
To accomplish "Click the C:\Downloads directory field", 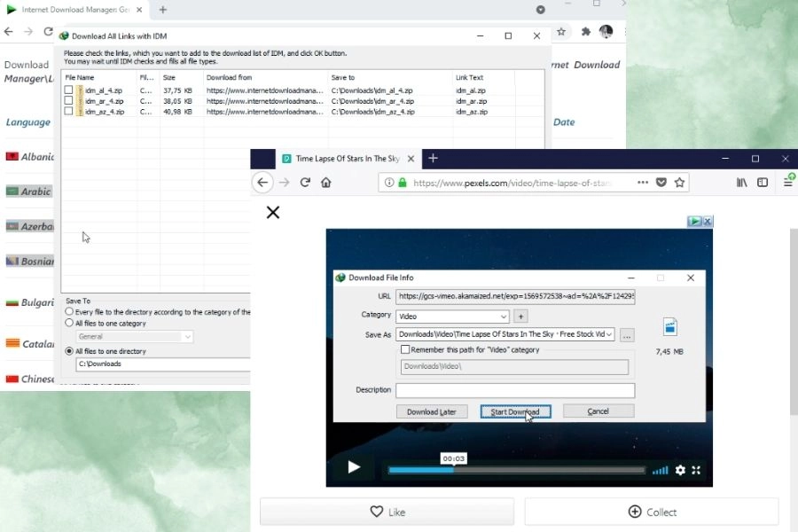I will pyautogui.click(x=163, y=364).
